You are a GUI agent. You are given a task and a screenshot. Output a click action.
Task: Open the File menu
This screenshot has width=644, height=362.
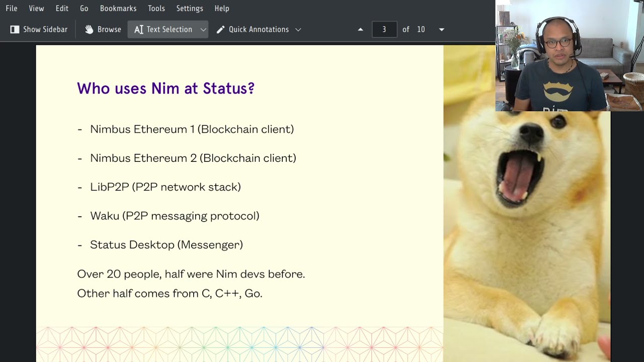click(12, 9)
